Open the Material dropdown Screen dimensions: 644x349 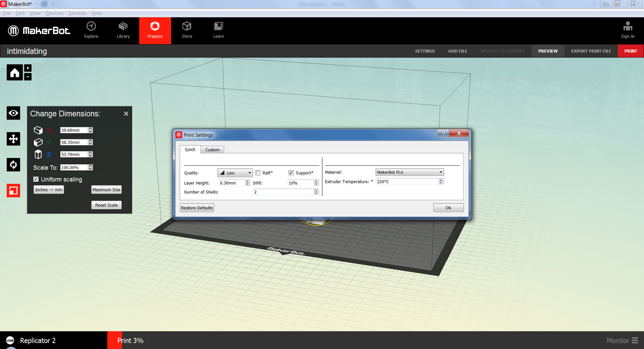[x=409, y=172]
